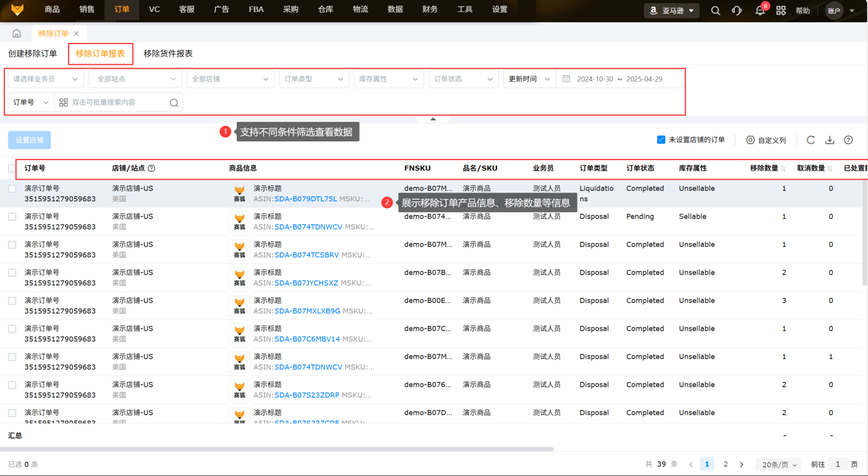This screenshot has height=476, width=868.
Task: Open the 财务 menu in top navigation
Action: point(430,9)
